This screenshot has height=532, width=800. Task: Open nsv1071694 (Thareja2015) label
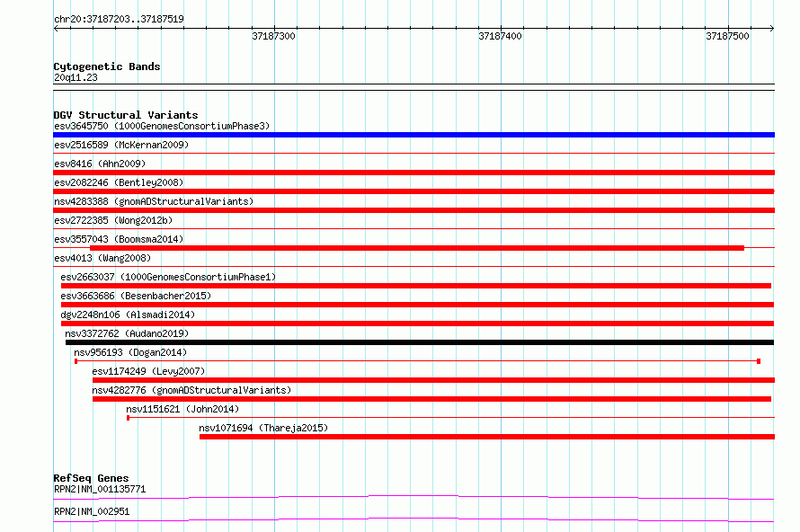[263, 428]
